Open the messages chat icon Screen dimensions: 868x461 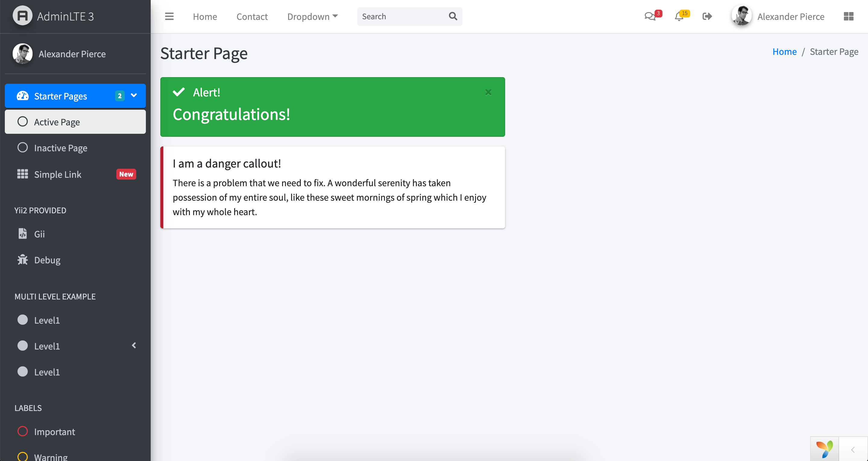pos(650,16)
